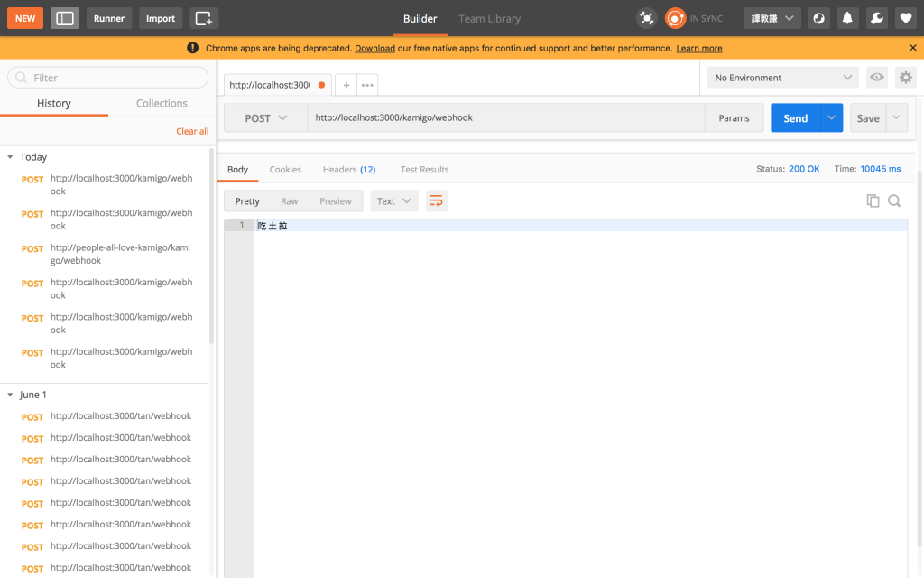Viewport: 924px width, 578px height.
Task: Click the Params button
Action: click(734, 118)
